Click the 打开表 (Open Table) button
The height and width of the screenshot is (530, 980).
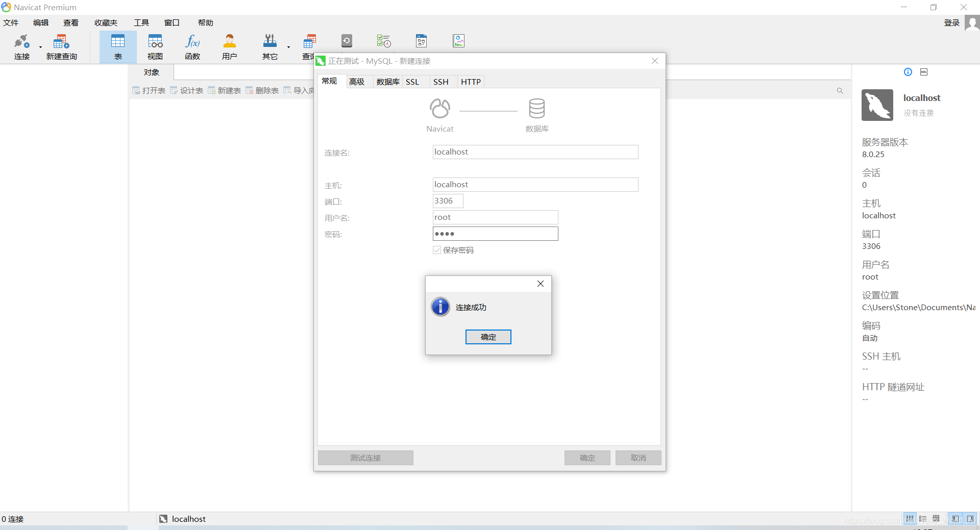pyautogui.click(x=149, y=90)
